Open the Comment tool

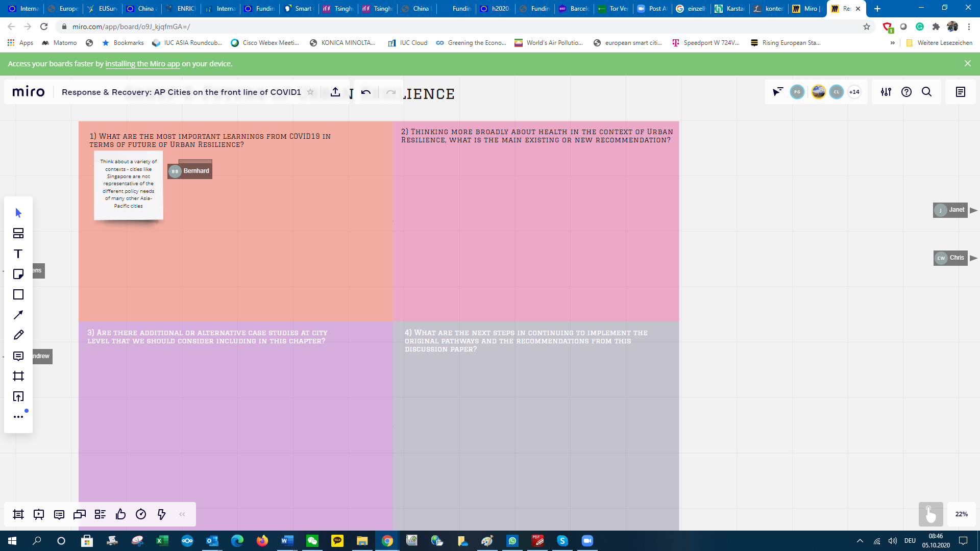pyautogui.click(x=18, y=356)
